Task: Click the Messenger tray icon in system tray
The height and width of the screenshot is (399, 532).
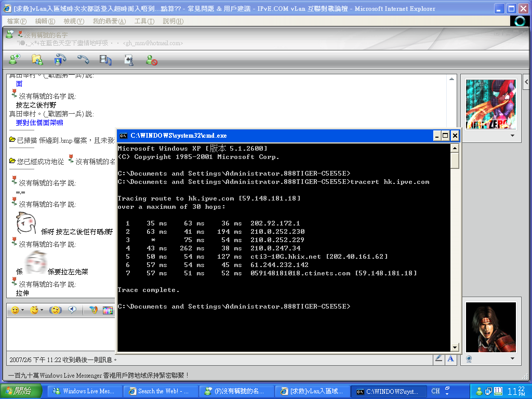Action: pyautogui.click(x=479, y=391)
